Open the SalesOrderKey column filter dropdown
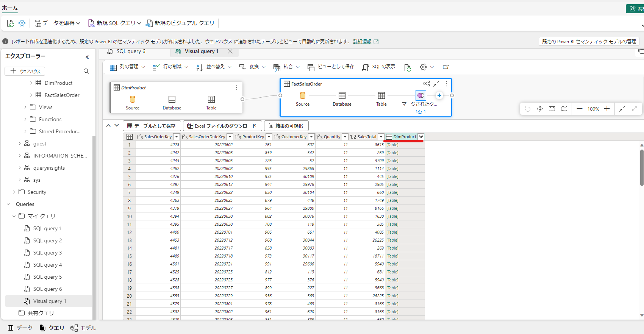Screen dimensions: 644x334 (177, 137)
